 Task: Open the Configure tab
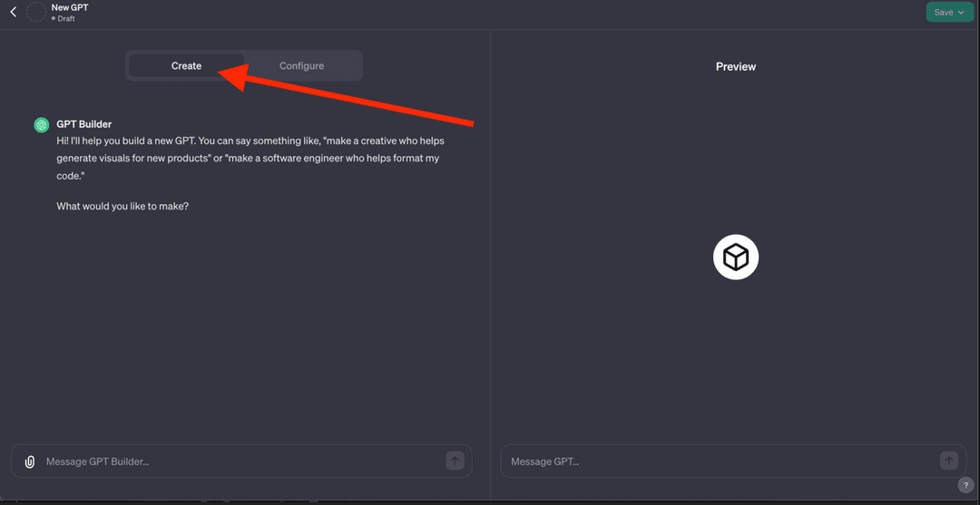pyautogui.click(x=301, y=66)
